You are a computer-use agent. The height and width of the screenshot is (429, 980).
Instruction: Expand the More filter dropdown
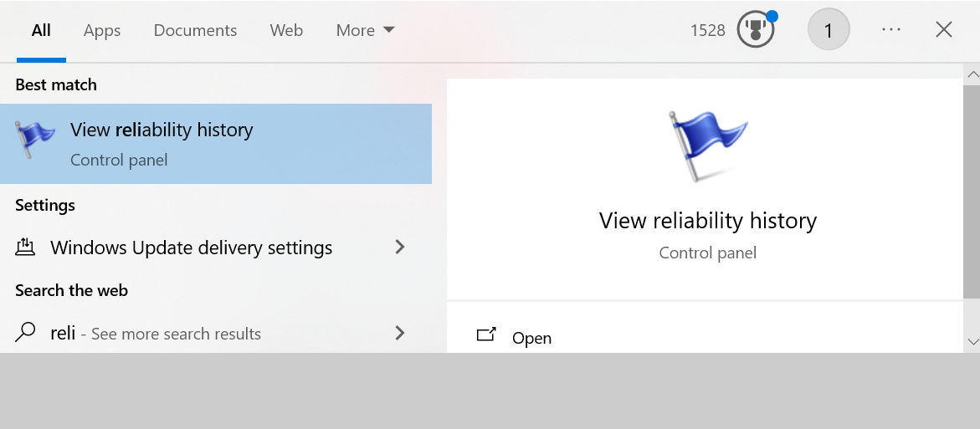(x=365, y=30)
